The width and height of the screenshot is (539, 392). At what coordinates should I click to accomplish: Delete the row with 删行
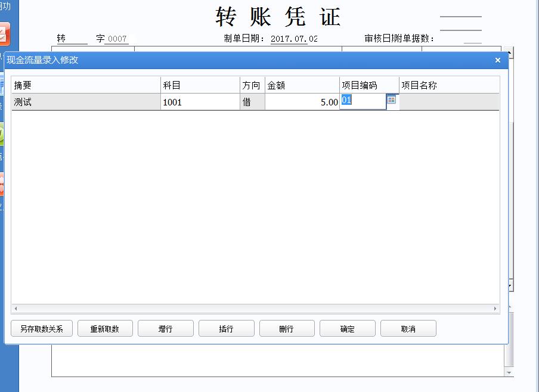pos(287,329)
